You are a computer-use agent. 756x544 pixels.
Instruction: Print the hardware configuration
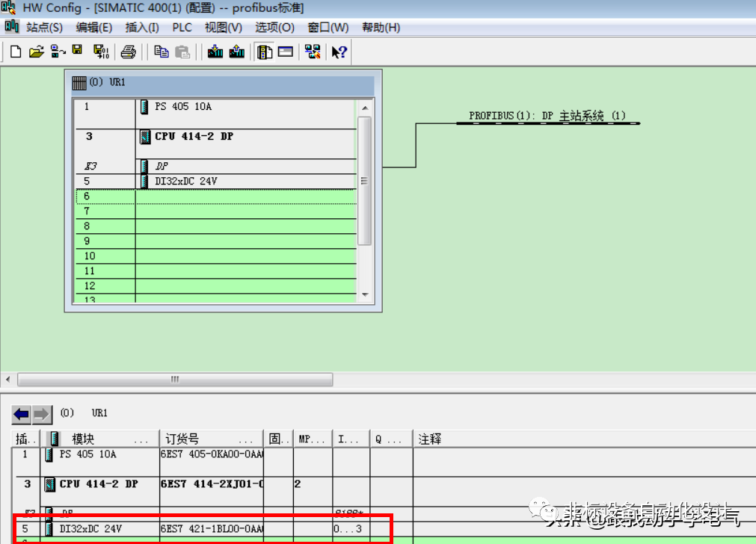(x=129, y=52)
